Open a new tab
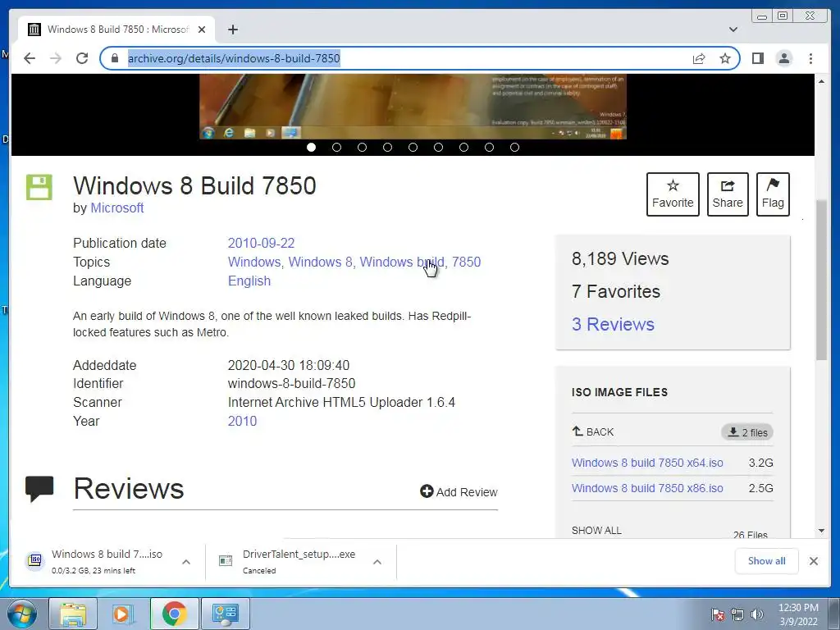Image resolution: width=840 pixels, height=630 pixels. pos(232,30)
